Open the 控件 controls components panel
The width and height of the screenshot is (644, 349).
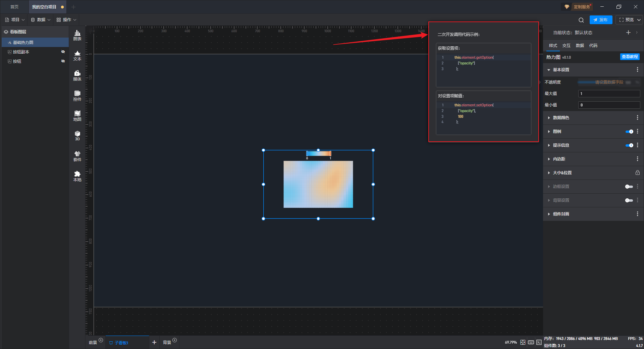click(x=77, y=95)
